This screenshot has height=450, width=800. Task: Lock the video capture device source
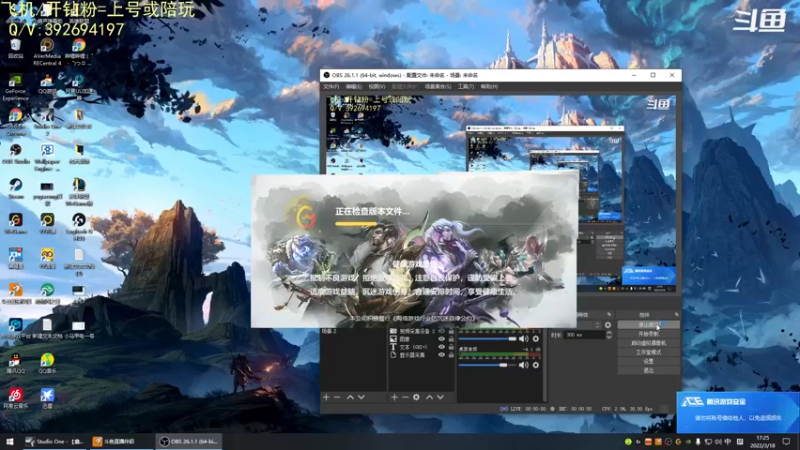point(451,331)
